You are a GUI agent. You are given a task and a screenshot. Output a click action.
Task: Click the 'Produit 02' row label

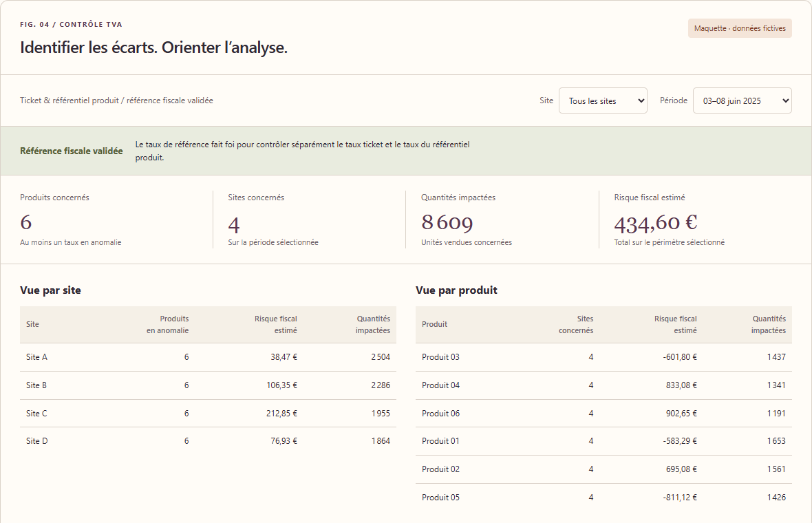tap(440, 469)
